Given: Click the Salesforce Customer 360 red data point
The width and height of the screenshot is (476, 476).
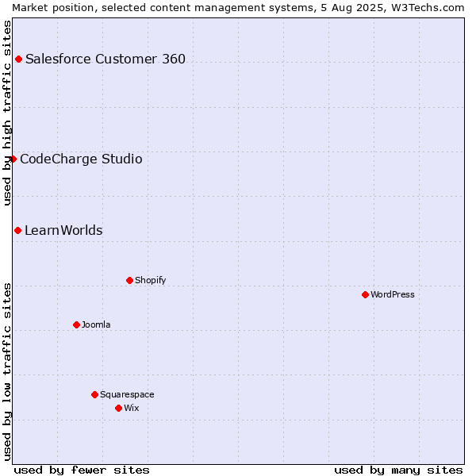Looking at the screenshot, I should coord(18,59).
